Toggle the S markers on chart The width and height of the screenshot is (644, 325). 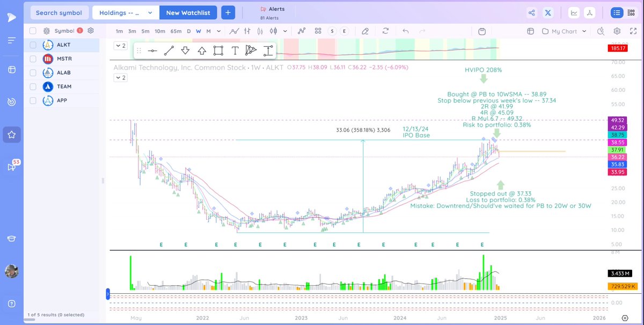[333, 31]
